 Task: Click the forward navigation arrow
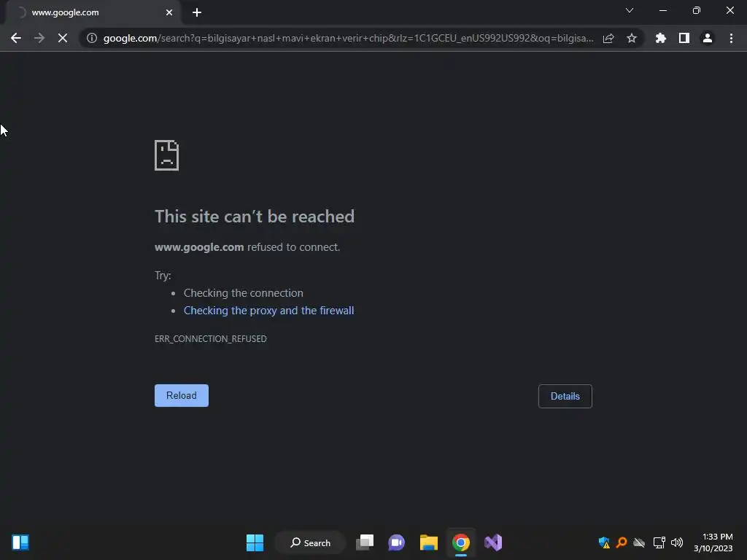[39, 38]
